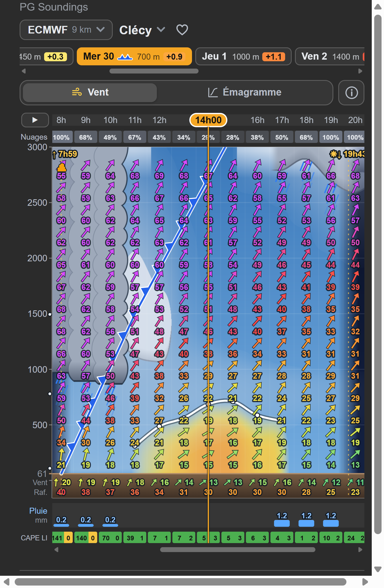
Task: Click left arrow of chart scrollbar
Action: 56,550
